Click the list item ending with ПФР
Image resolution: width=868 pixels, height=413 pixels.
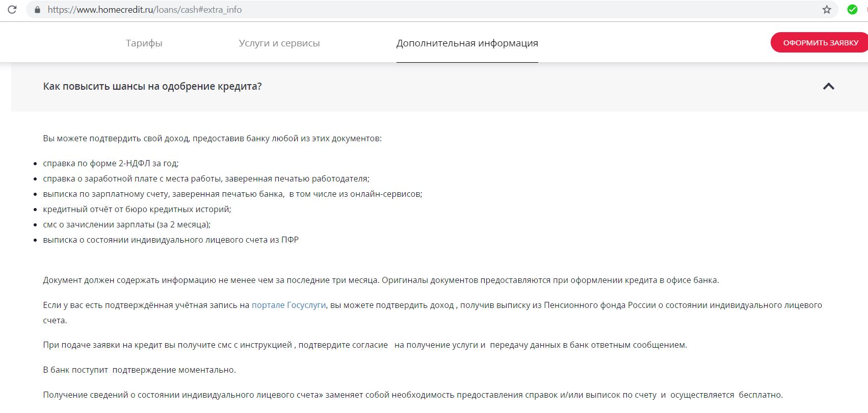point(171,240)
